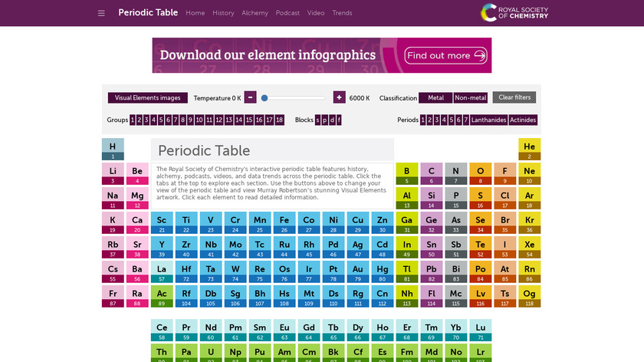Open the Helium element tile

[x=529, y=150]
